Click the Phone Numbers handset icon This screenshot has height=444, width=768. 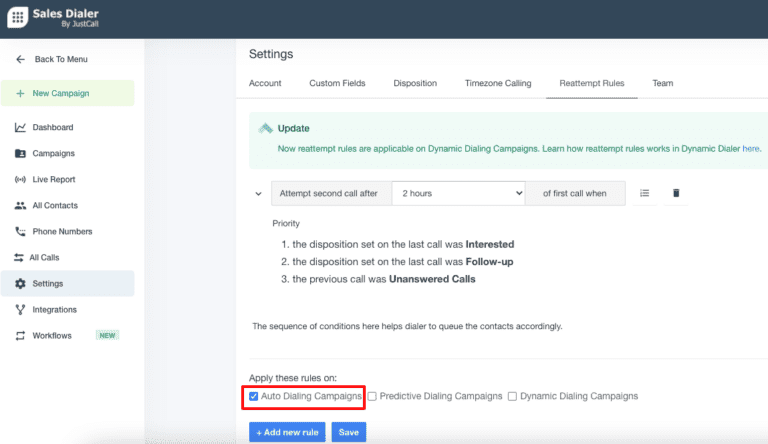21,232
